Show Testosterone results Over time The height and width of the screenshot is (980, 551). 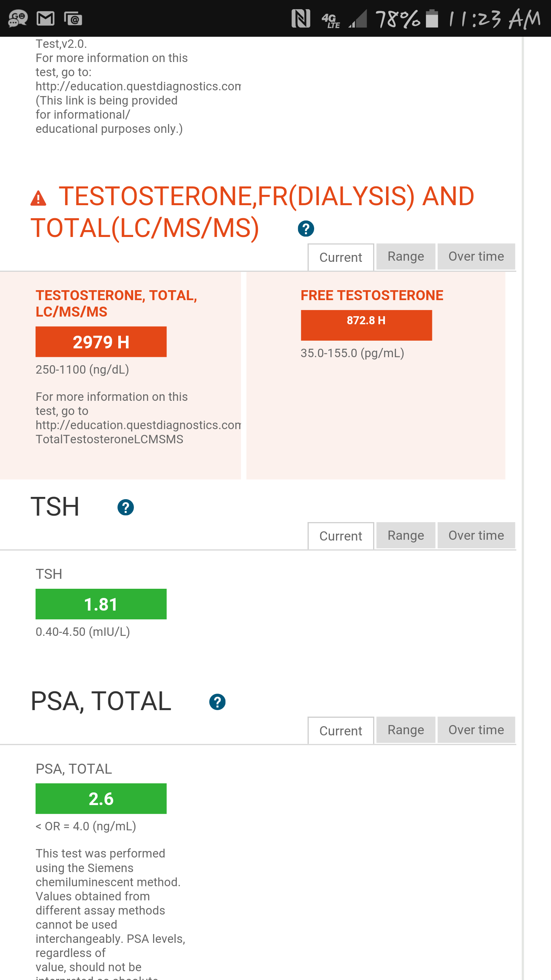point(476,256)
